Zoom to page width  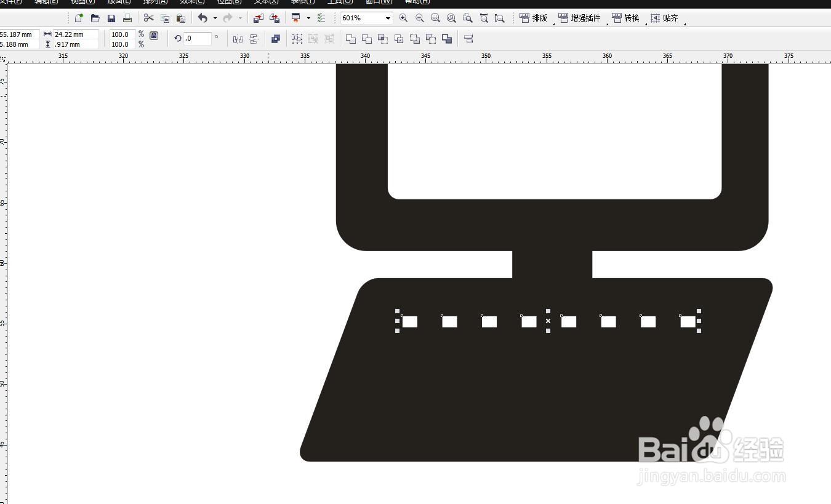[484, 18]
